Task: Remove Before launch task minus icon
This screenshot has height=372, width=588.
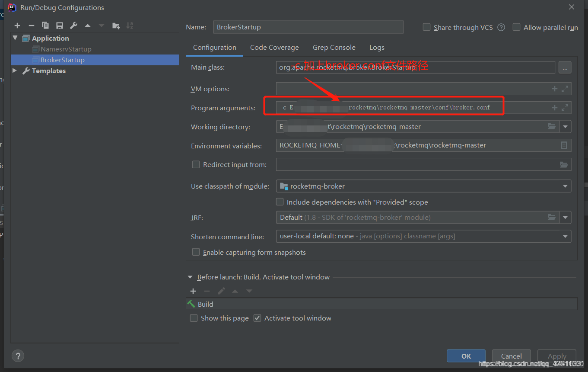Action: (207, 291)
